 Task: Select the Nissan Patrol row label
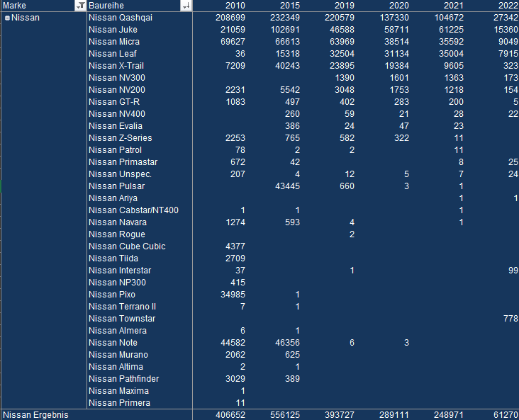pyautogui.click(x=115, y=150)
